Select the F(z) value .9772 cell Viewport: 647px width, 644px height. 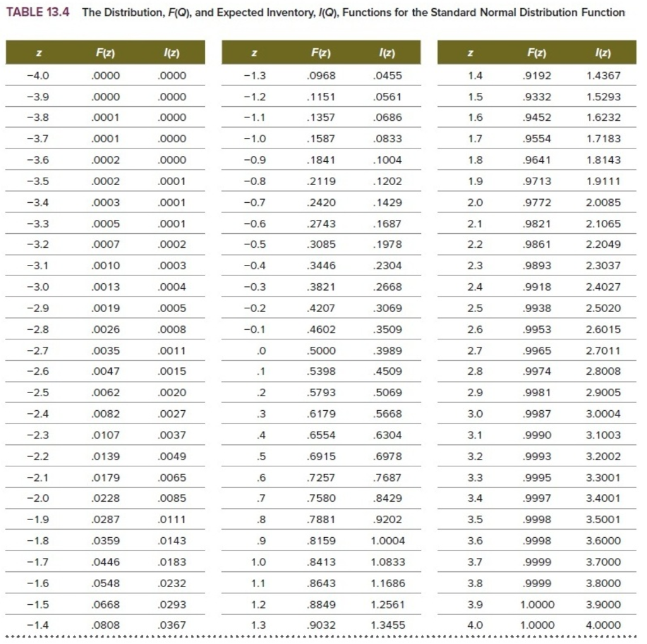click(536, 202)
